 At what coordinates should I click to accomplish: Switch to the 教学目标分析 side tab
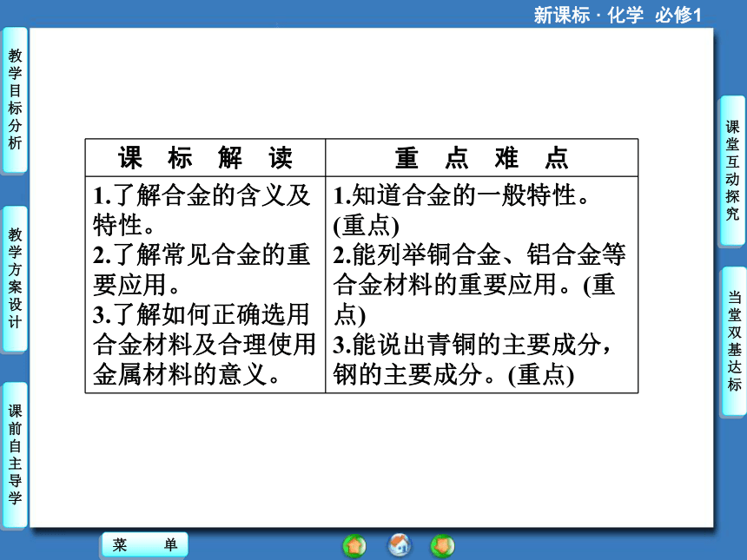pyautogui.click(x=15, y=100)
